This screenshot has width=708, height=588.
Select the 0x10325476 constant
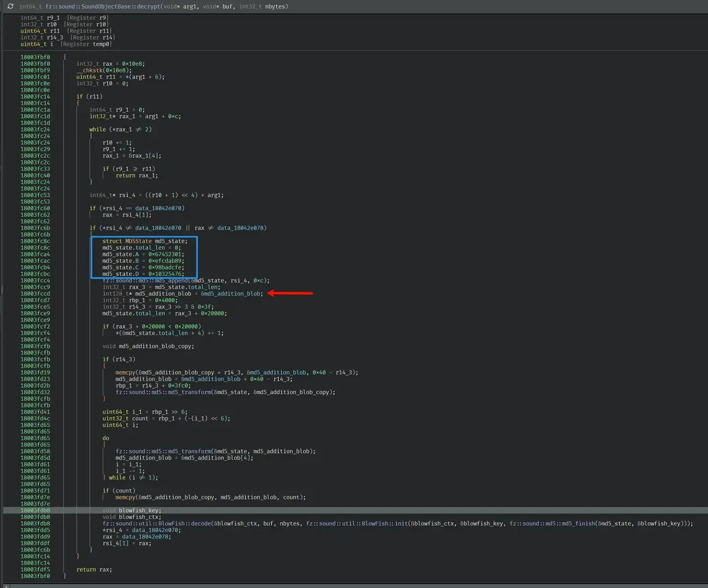165,274
